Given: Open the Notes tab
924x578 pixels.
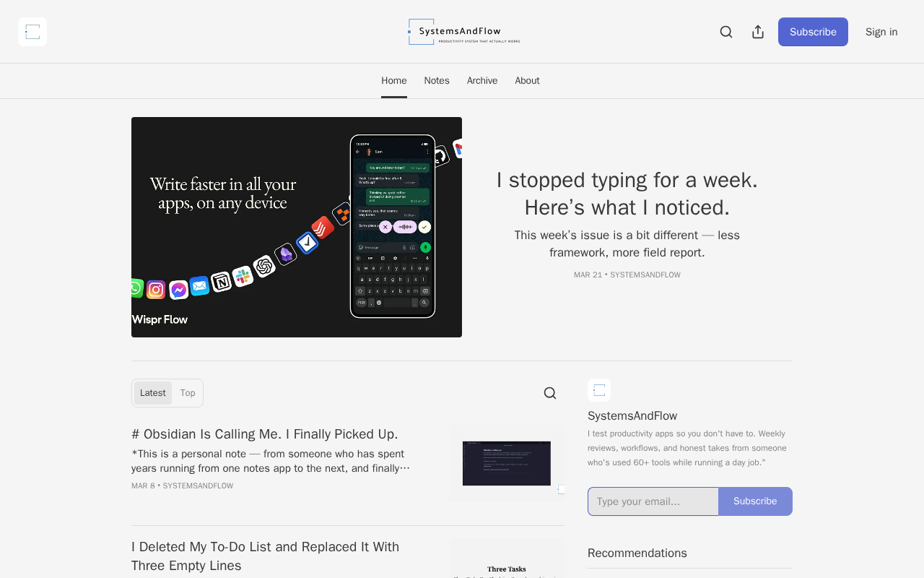Looking at the screenshot, I should pyautogui.click(x=437, y=81).
